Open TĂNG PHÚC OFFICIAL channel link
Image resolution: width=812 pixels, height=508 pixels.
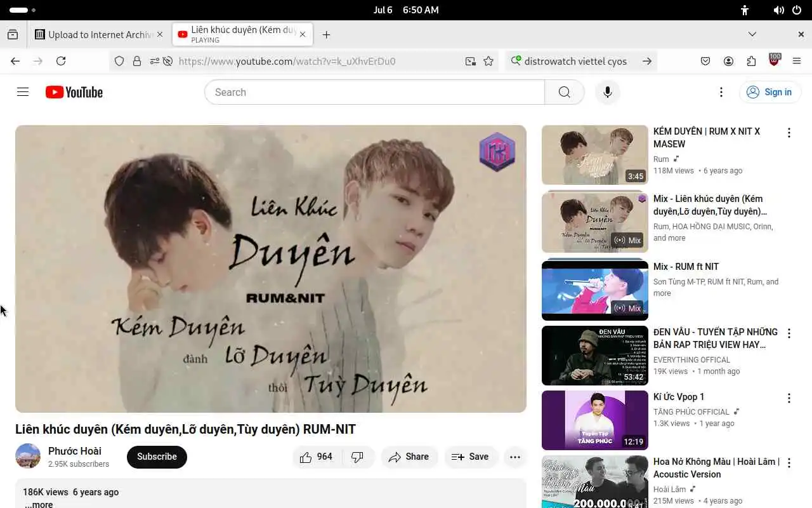click(691, 411)
